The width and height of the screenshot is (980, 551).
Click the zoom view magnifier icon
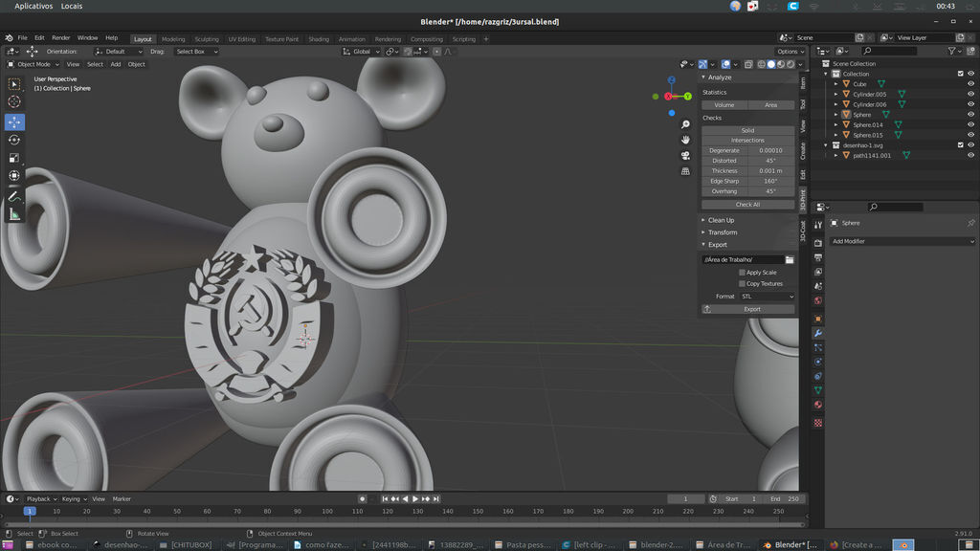click(685, 124)
